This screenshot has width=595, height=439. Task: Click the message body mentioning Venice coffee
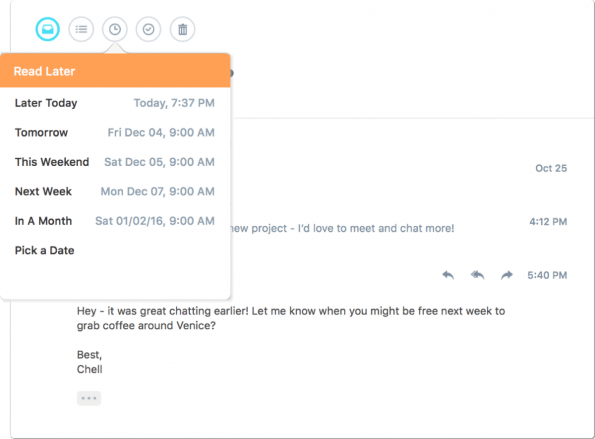(291, 318)
